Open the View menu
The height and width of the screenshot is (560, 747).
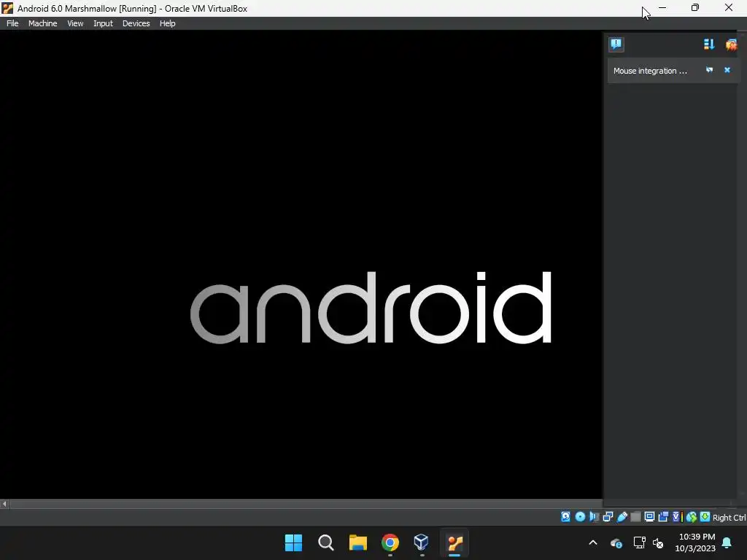(75, 23)
